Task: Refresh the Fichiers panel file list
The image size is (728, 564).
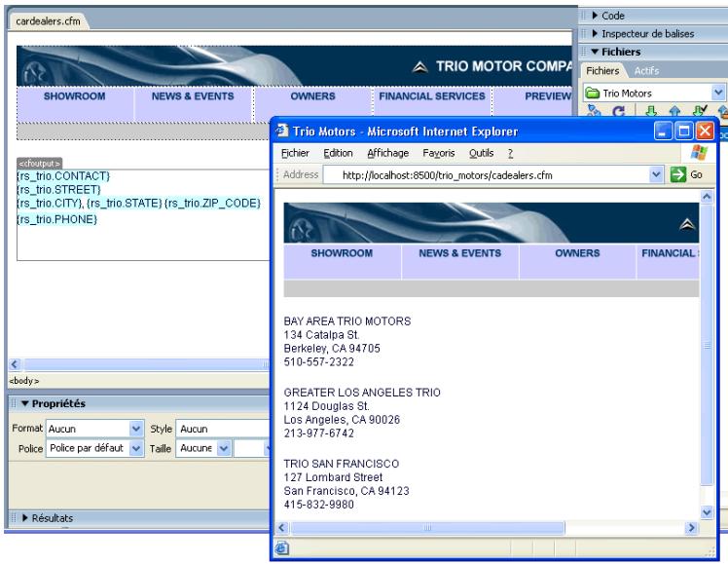Action: pos(618,111)
